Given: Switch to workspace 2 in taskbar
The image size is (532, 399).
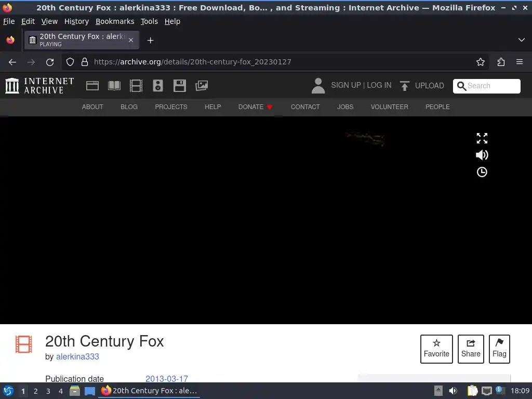Looking at the screenshot, I should [x=36, y=391].
